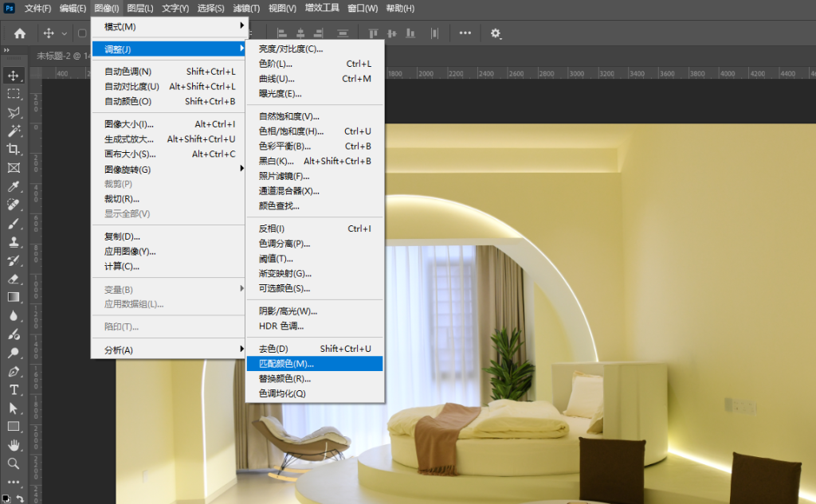This screenshot has height=504, width=816.
Task: Select the Magic Wand tool
Action: pos(14,131)
